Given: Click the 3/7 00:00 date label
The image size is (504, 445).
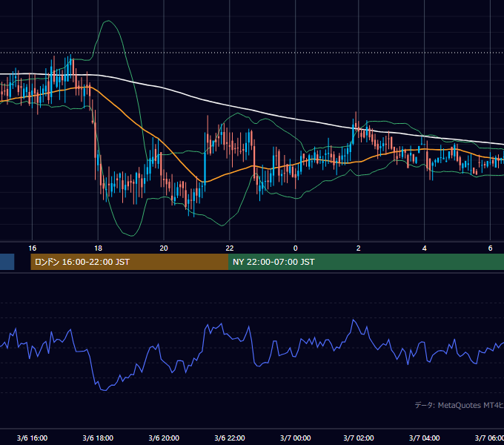Looking at the screenshot, I should click(296, 438).
